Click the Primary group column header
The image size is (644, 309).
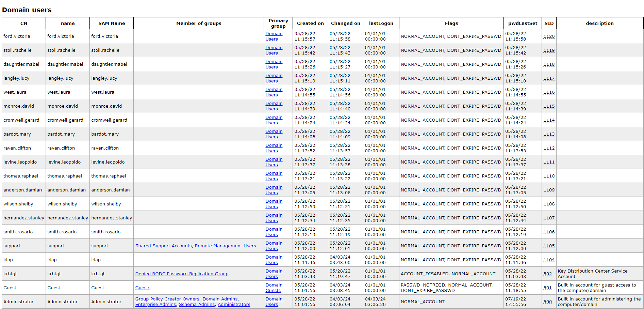click(278, 24)
